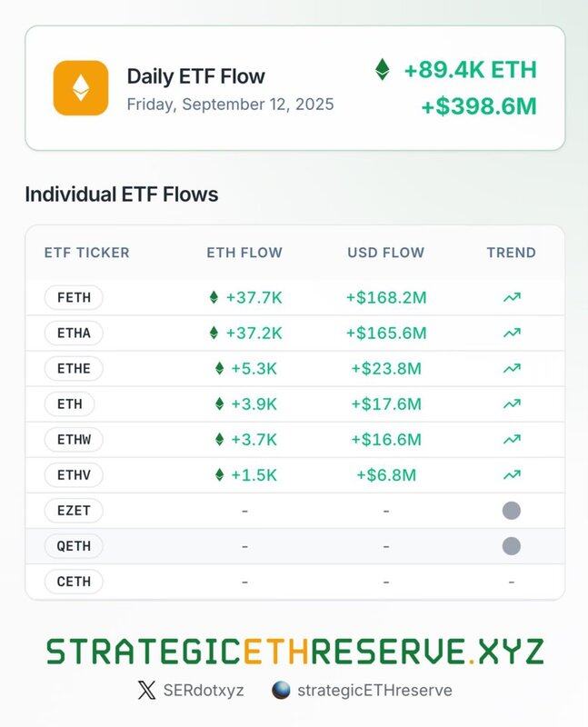Screen dimensions: 588x727
Task: Click the gray trend dot for QETH
Action: click(x=512, y=546)
